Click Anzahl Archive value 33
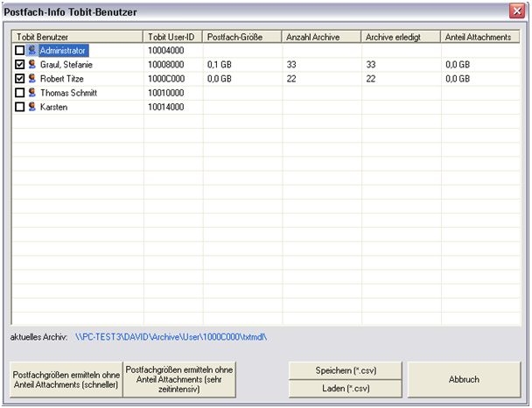 pos(291,65)
